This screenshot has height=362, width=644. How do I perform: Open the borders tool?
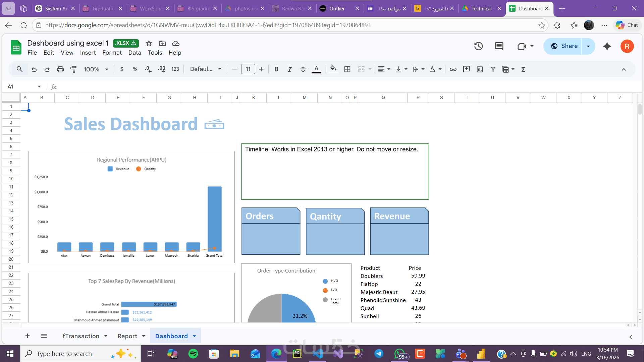click(347, 69)
